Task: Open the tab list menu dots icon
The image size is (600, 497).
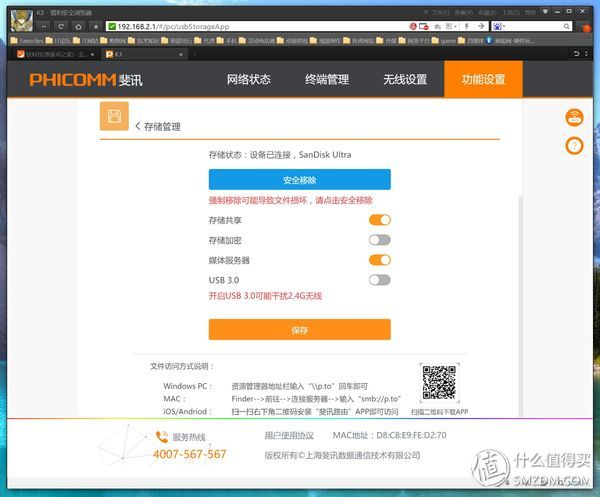Action: click(x=587, y=54)
